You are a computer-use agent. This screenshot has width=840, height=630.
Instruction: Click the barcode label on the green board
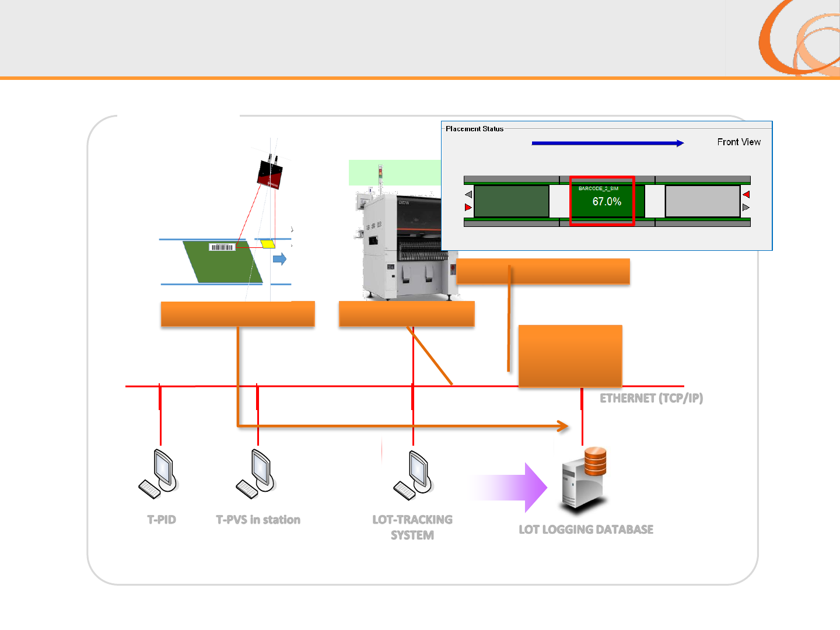[x=222, y=247]
